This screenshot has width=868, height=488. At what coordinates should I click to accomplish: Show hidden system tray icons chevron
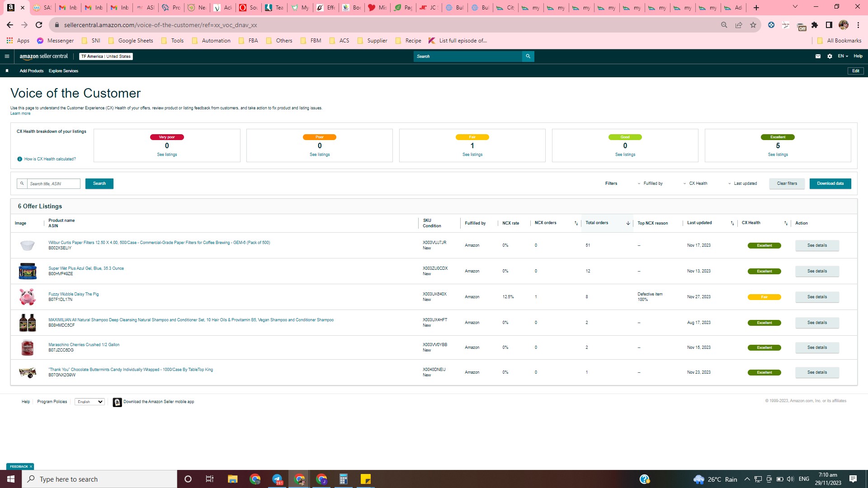click(x=747, y=479)
